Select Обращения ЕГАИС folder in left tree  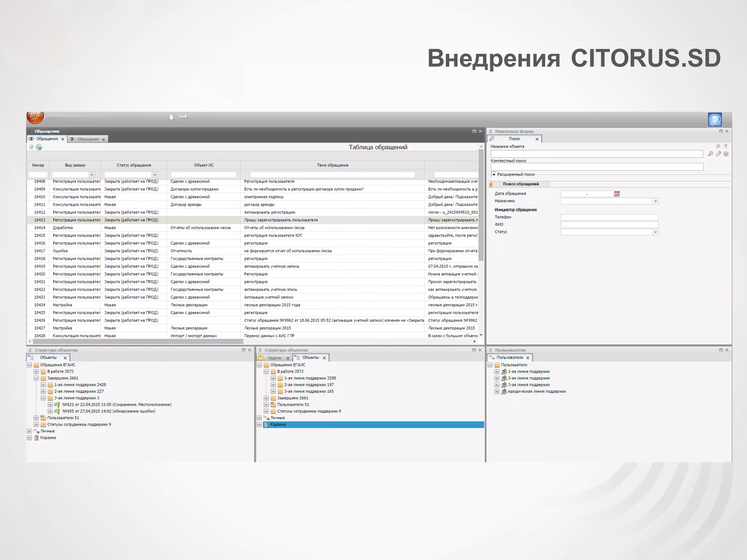click(58, 365)
